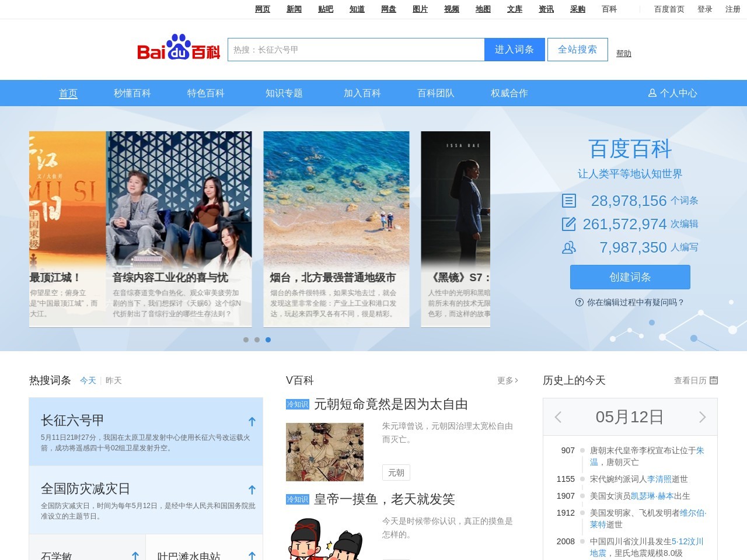Click the Baidu Baike logo
The image size is (747, 560).
tap(179, 48)
